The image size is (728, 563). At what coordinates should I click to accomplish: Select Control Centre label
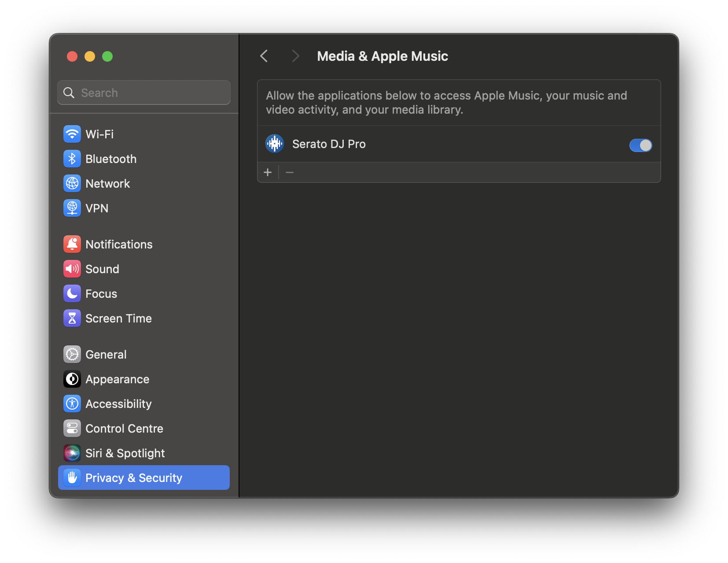tap(124, 428)
